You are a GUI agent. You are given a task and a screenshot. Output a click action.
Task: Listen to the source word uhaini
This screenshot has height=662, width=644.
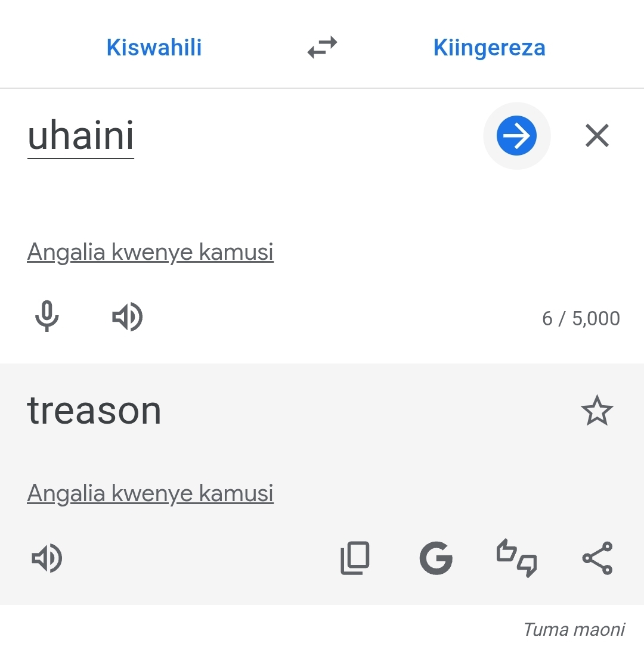127,316
